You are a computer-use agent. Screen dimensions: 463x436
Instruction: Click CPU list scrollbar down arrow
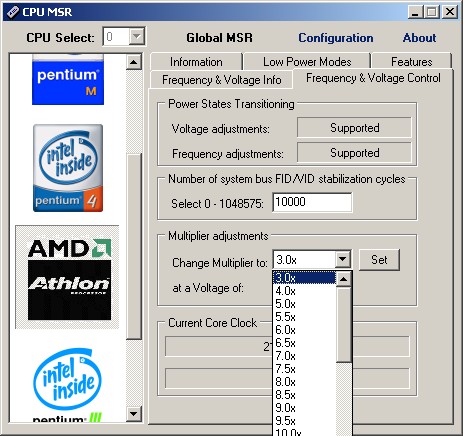134,414
